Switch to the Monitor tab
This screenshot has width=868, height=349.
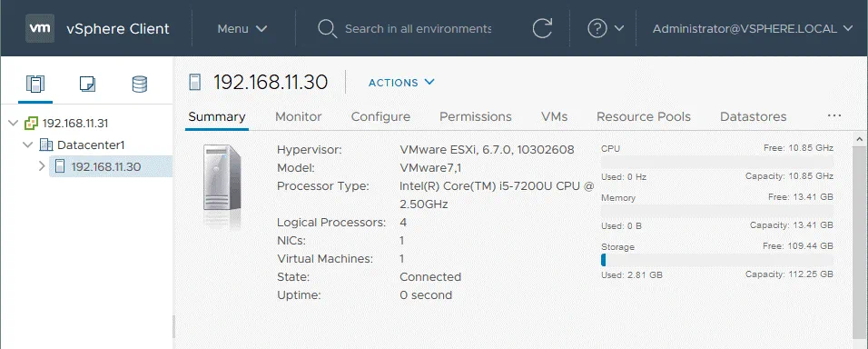pos(299,117)
